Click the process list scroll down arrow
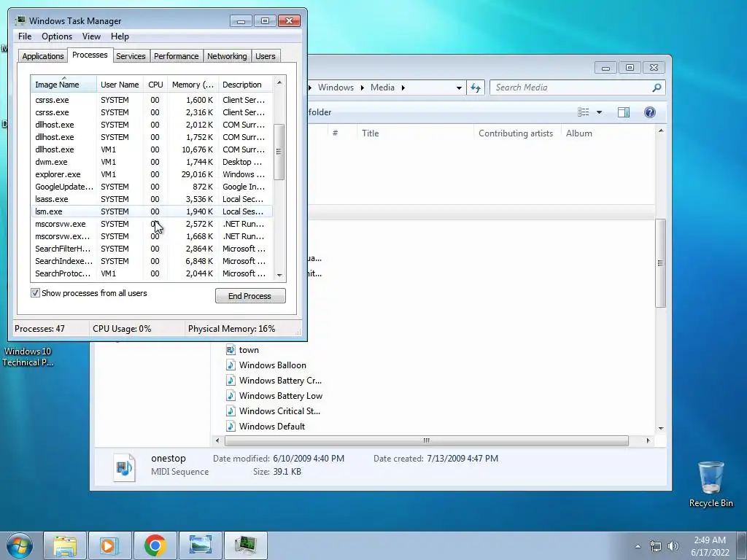The height and width of the screenshot is (560, 747). click(279, 275)
